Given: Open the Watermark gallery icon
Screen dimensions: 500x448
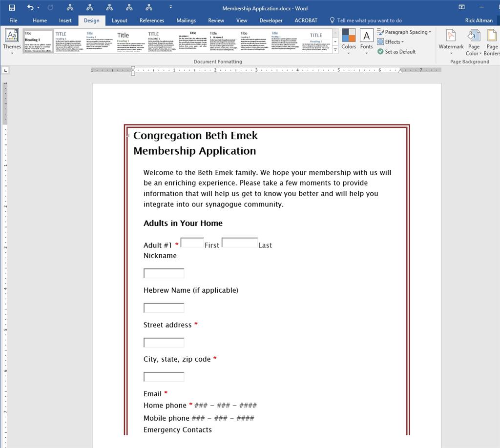Looking at the screenshot, I should pyautogui.click(x=451, y=35).
